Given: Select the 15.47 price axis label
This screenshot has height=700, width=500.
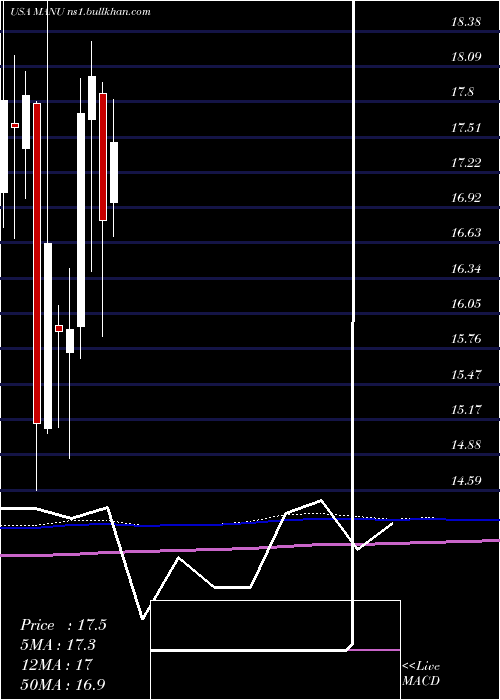Looking at the screenshot, I should pyautogui.click(x=466, y=374).
